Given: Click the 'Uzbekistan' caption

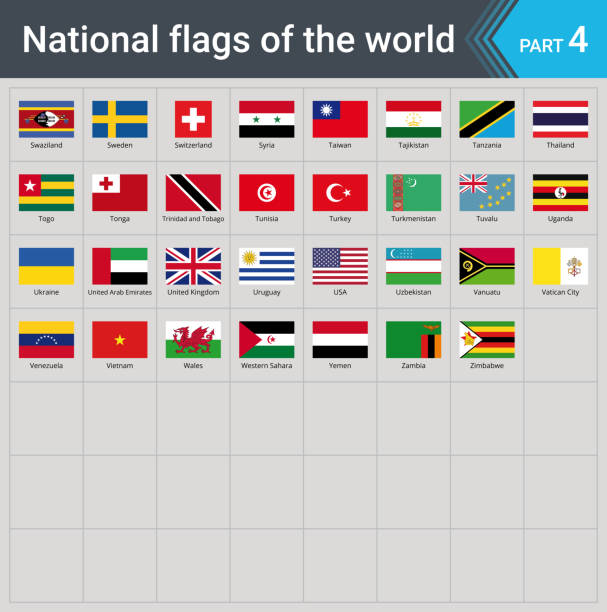Looking at the screenshot, I should 413,292.
